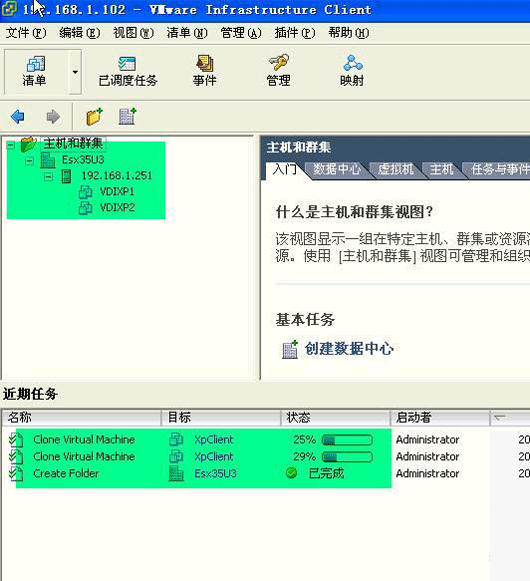
Task: Open the 帮助(H) menu
Action: click(x=349, y=33)
